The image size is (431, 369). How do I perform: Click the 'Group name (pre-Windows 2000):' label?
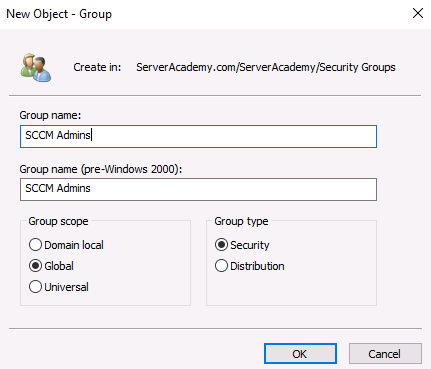[x=101, y=169]
